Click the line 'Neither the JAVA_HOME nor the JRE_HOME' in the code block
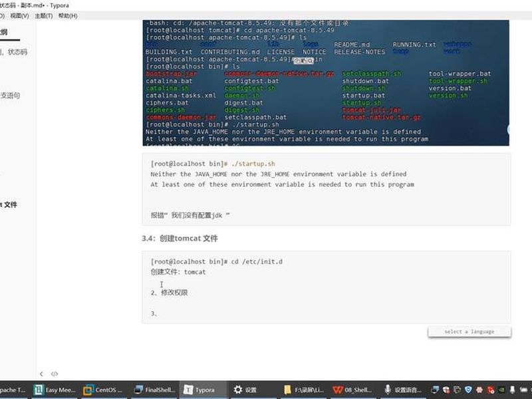 click(278, 174)
